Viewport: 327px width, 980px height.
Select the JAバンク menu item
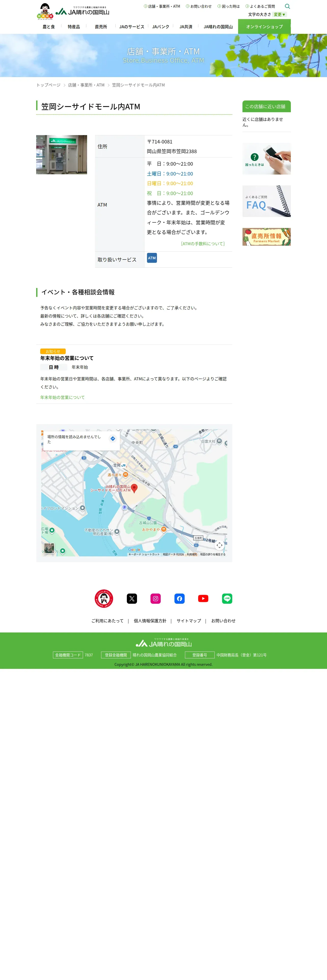pyautogui.click(x=161, y=27)
